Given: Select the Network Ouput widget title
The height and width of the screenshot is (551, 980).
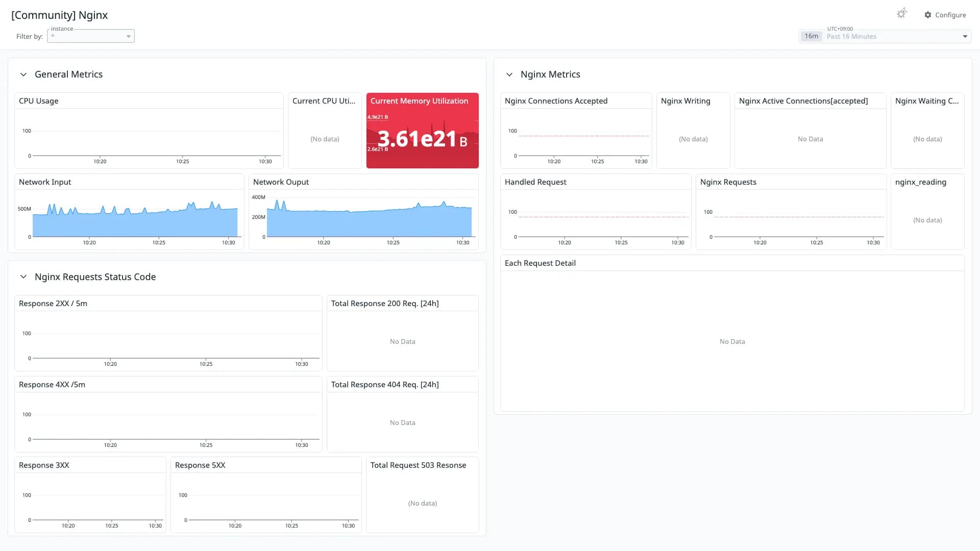Looking at the screenshot, I should point(281,182).
